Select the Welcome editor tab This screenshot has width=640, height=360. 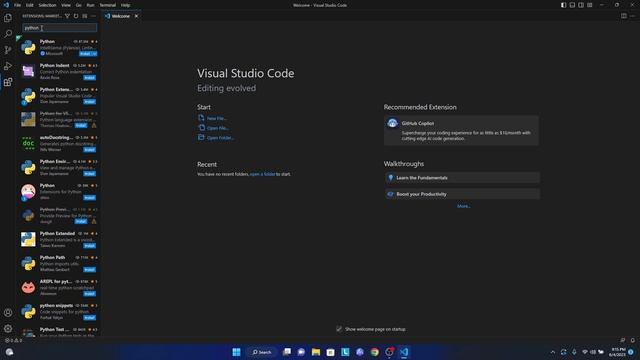pos(121,16)
